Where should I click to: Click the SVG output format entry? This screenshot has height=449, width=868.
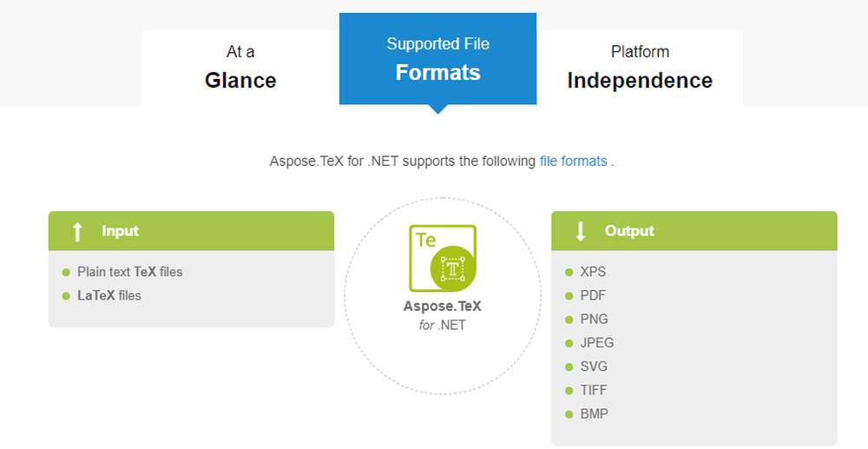point(594,366)
